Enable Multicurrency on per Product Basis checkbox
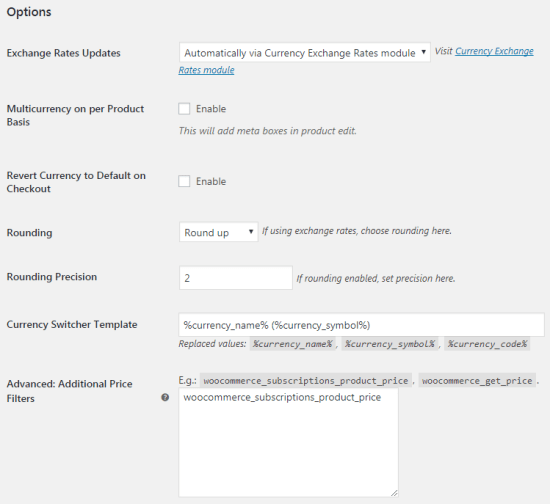The height and width of the screenshot is (504, 550). point(184,109)
